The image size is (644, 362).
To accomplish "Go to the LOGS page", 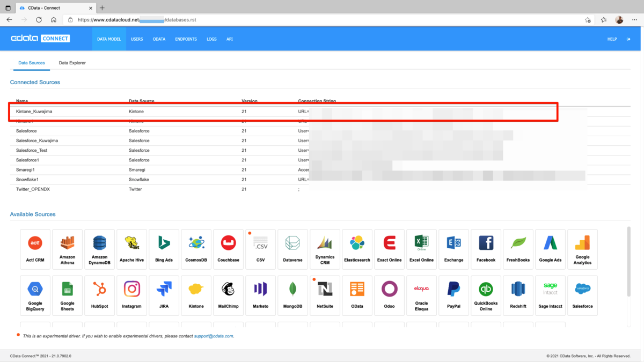I will (x=211, y=39).
